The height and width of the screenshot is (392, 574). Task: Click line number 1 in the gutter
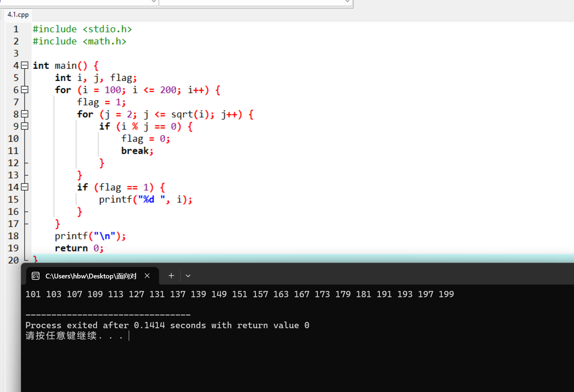[16, 29]
